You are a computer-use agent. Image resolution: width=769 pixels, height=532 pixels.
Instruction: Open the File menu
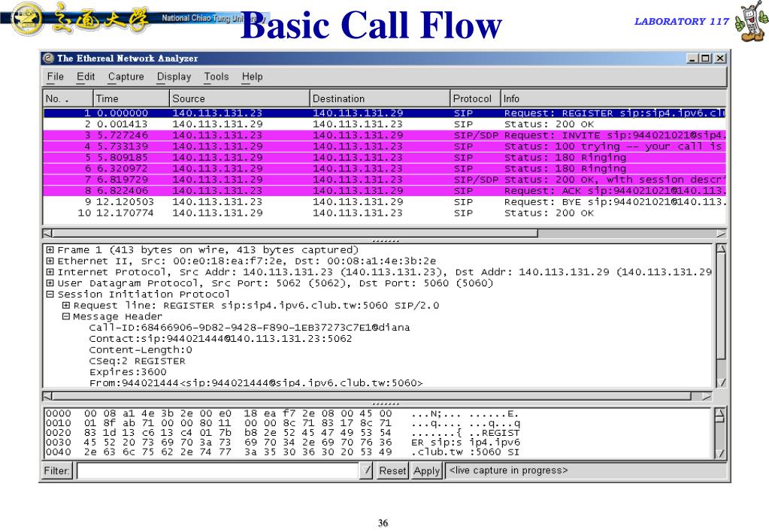56,77
